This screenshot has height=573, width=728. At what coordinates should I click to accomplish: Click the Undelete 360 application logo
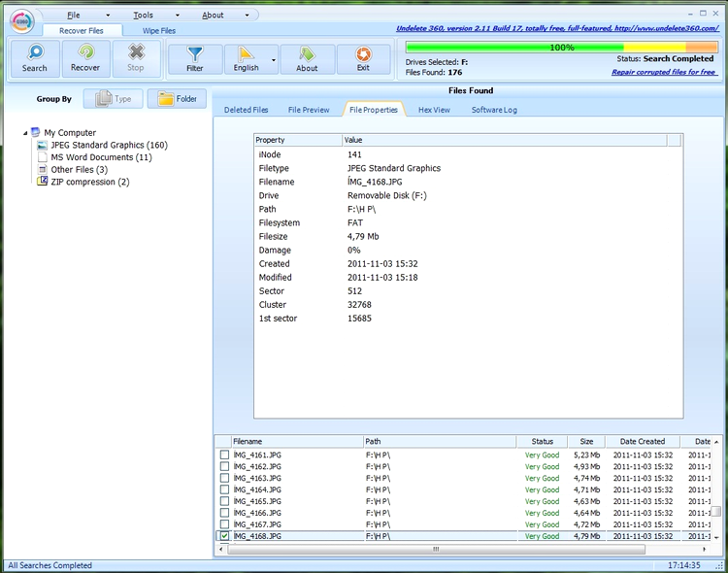tap(22, 21)
